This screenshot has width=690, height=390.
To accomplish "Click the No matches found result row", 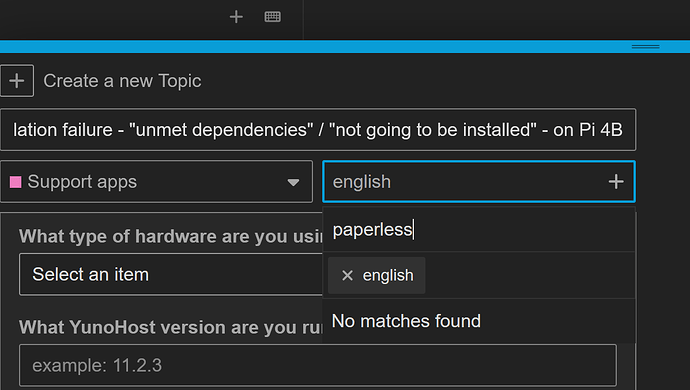I will click(x=479, y=321).
